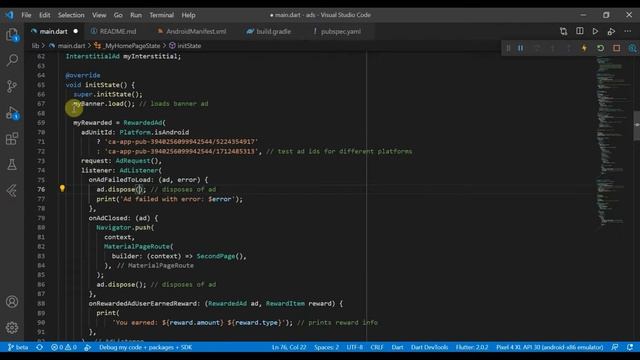
Task: Open the Help menu
Action: coord(188,15)
